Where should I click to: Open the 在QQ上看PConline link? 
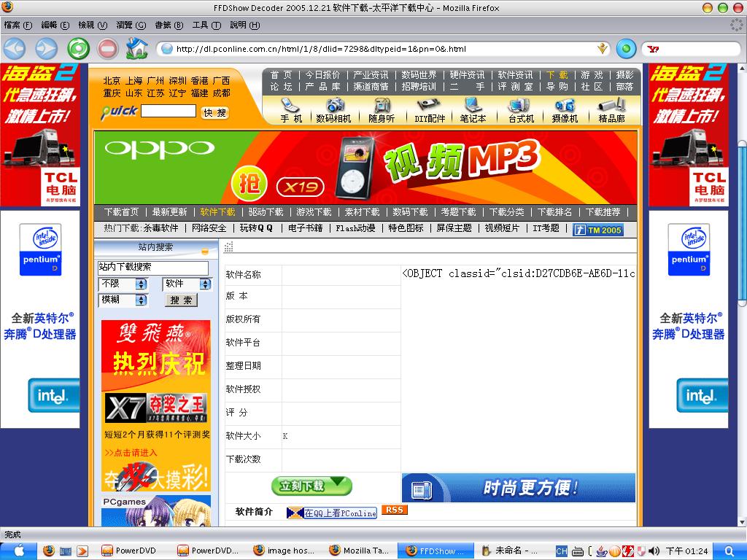[x=332, y=513]
